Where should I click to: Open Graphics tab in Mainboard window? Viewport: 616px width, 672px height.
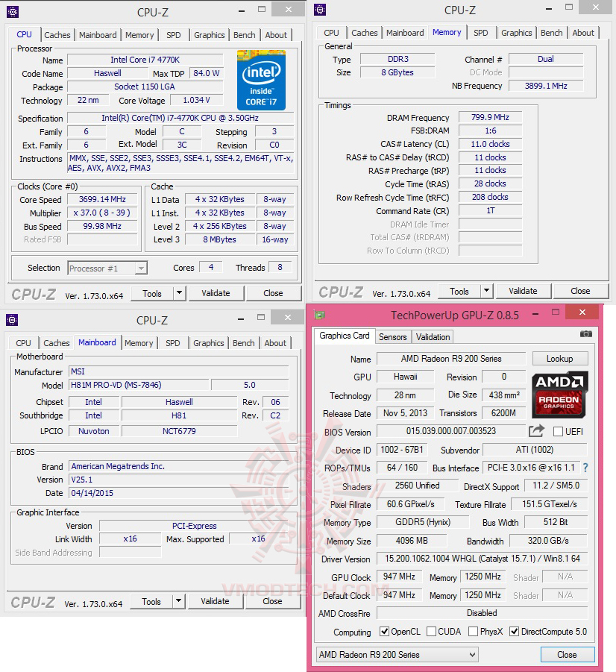pos(208,343)
